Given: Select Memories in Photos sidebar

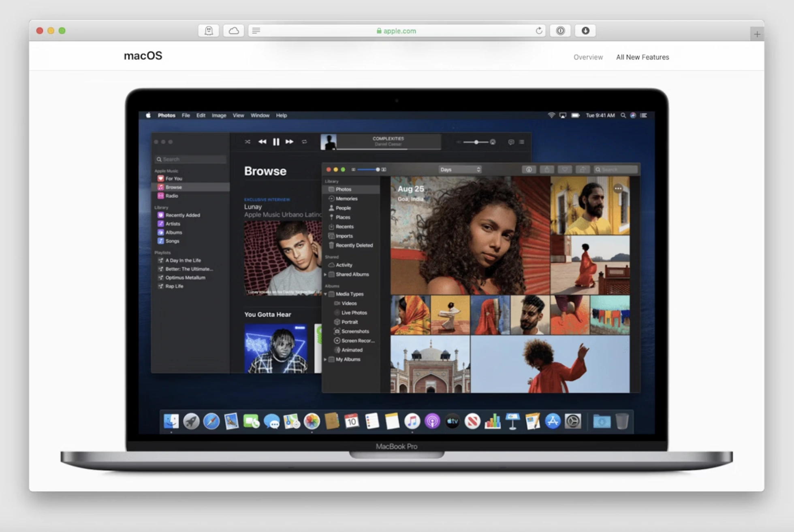Looking at the screenshot, I should pos(351,199).
